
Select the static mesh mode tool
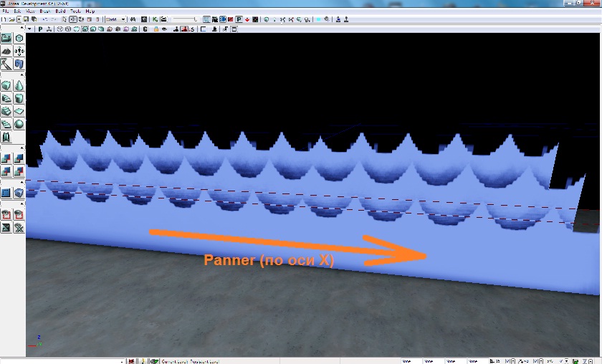coord(19,64)
